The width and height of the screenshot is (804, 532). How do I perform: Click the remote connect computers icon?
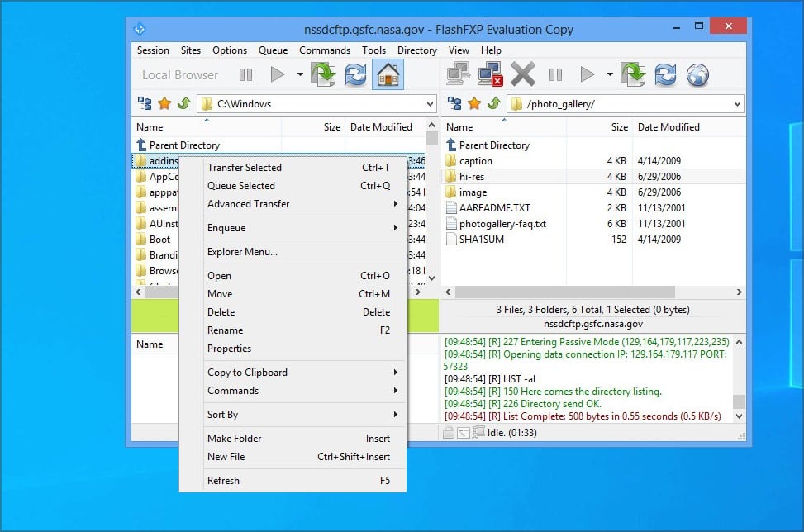pos(458,75)
